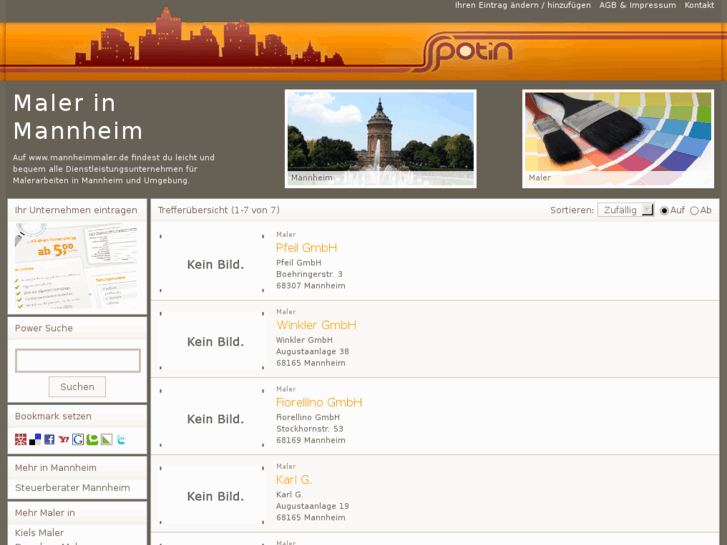The height and width of the screenshot is (545, 727).
Task: Open AGB & Impressum page
Action: pyautogui.click(x=638, y=5)
